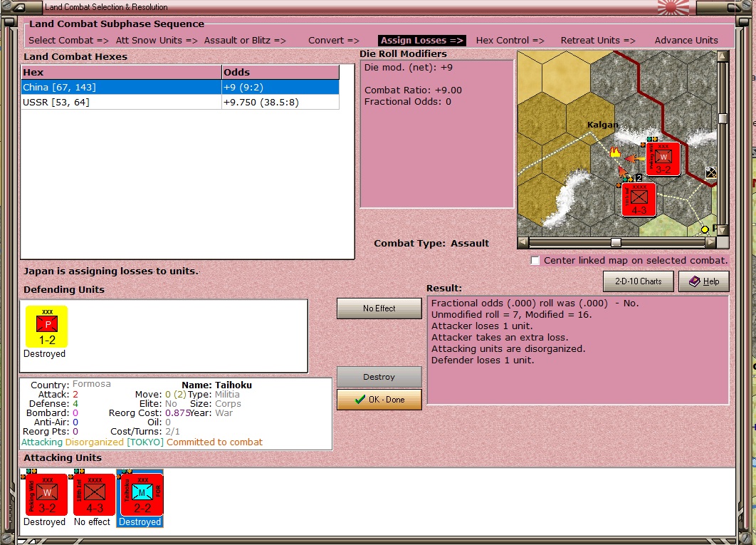
Task: Click the Att Snow Units subphase step
Action: click(x=157, y=41)
